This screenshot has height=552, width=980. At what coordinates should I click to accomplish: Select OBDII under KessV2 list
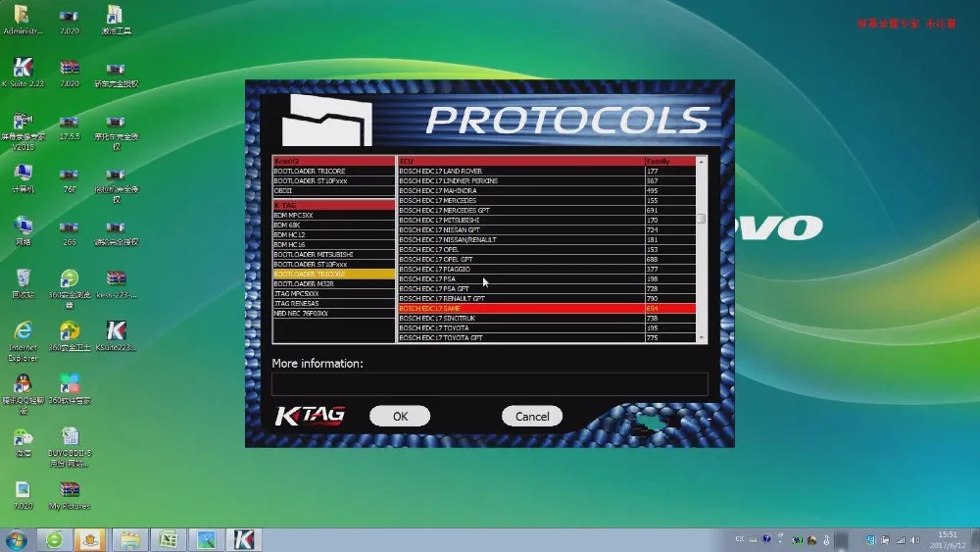click(x=334, y=190)
